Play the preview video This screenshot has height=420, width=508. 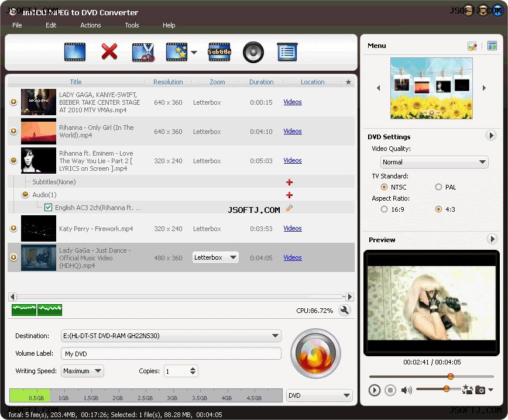click(x=374, y=390)
